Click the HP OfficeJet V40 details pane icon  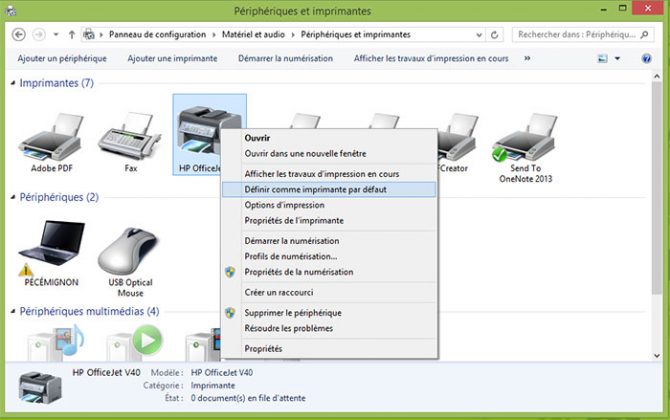40,387
